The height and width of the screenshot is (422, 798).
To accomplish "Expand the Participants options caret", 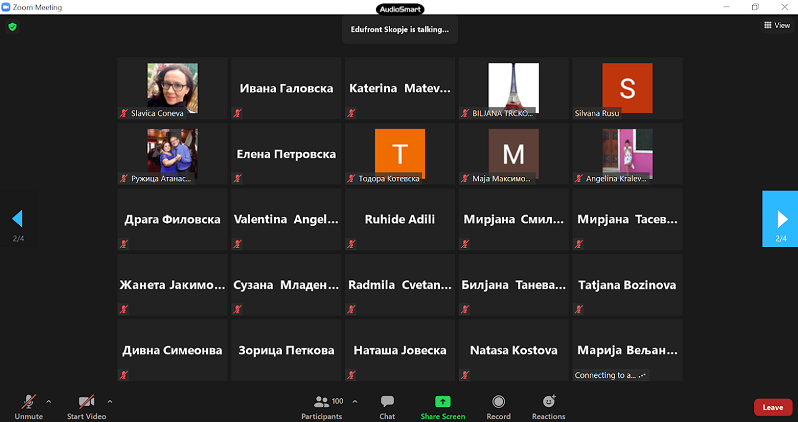I will tap(355, 401).
